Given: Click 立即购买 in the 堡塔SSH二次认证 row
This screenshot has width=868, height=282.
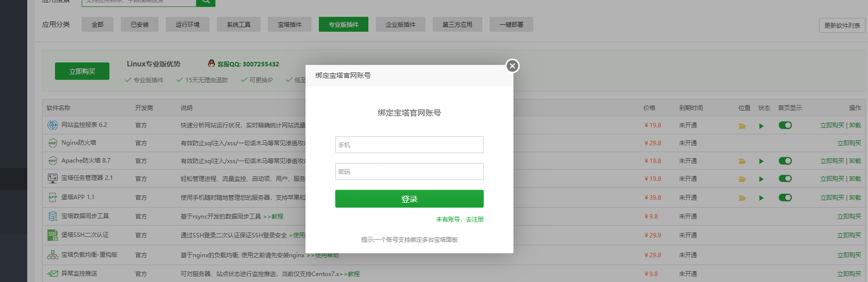Looking at the screenshot, I should click(x=849, y=235).
